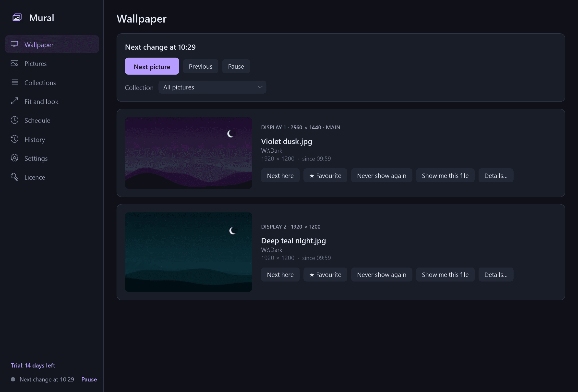578x392 pixels.
Task: Favourite the Violet dusk.jpg wallpaper
Action: 325,175
